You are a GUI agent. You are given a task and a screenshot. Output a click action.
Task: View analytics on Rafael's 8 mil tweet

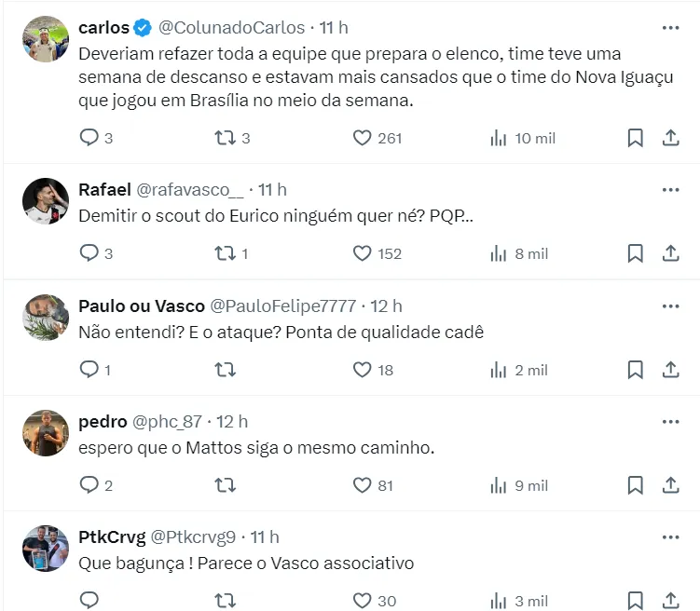point(500,253)
